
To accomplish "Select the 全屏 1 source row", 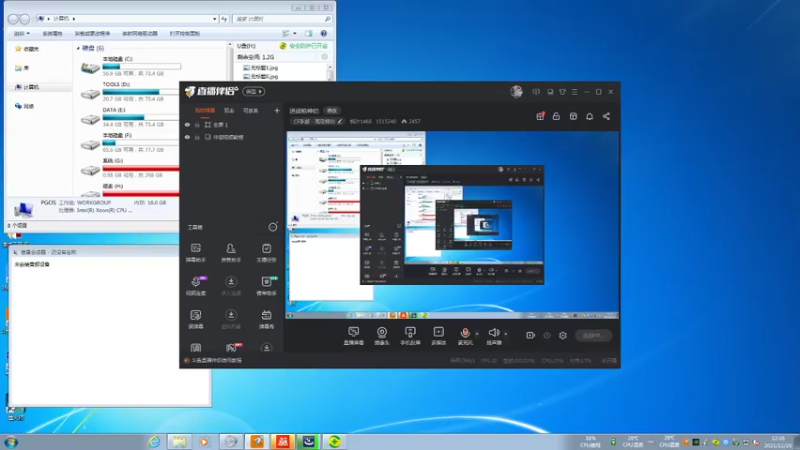I will (x=232, y=124).
